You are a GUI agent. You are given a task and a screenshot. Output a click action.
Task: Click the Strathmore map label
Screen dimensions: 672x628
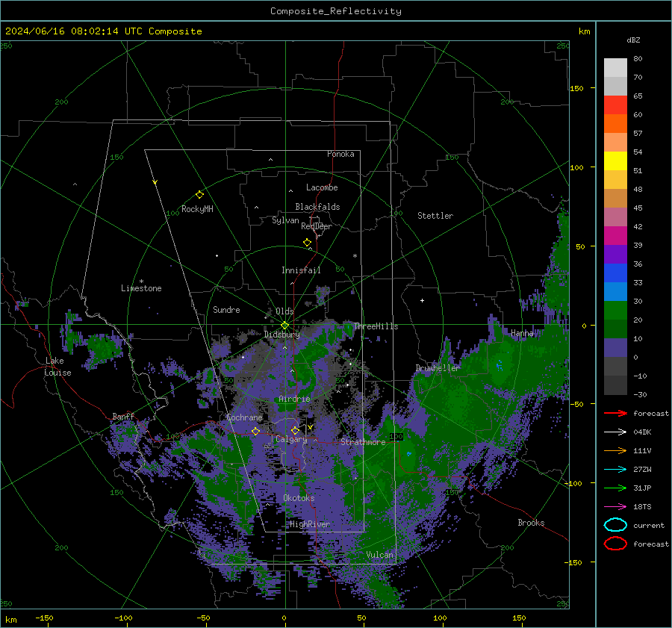[363, 442]
